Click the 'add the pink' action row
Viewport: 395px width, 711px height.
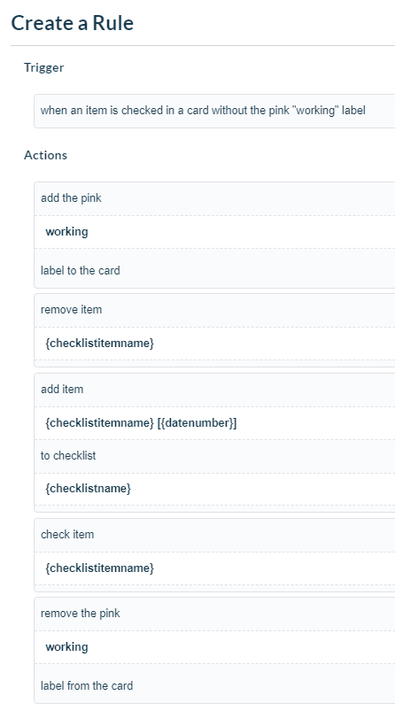pyautogui.click(x=215, y=198)
